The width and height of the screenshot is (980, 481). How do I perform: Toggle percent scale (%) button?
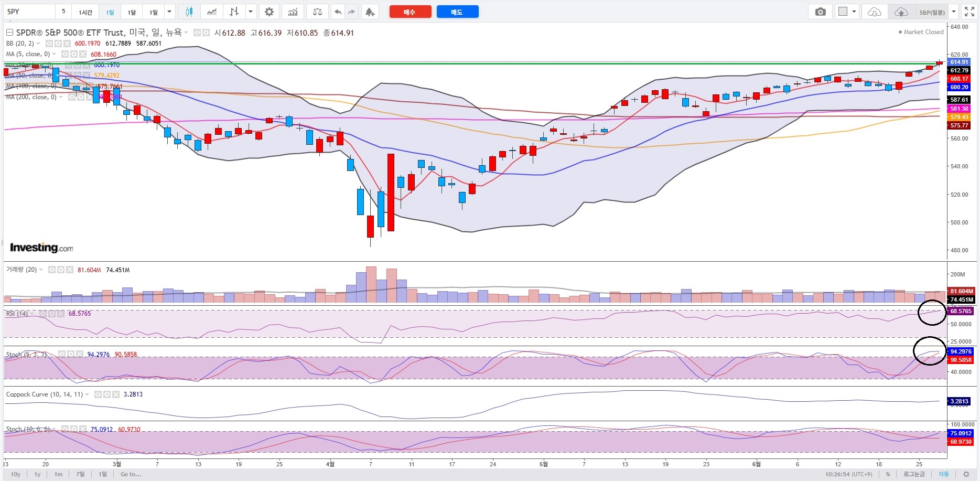pos(888,474)
